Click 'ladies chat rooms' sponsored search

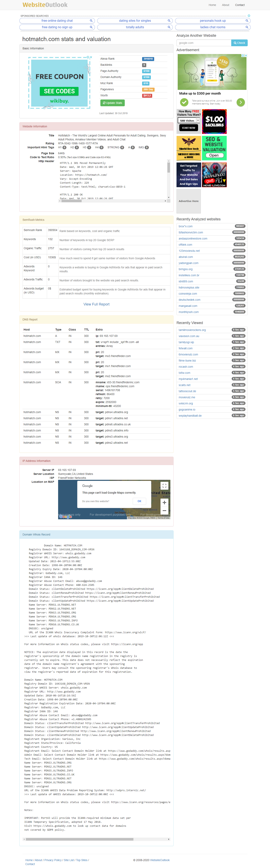[x=213, y=27]
